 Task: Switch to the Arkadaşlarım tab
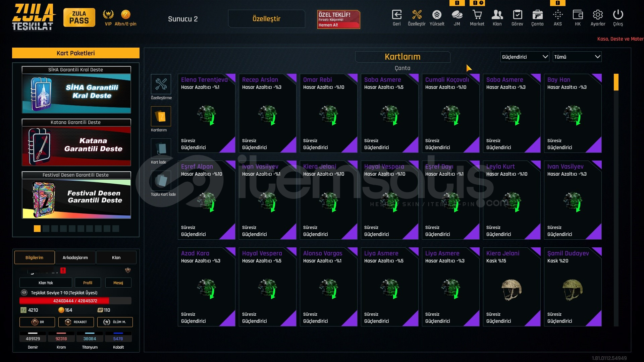click(75, 257)
